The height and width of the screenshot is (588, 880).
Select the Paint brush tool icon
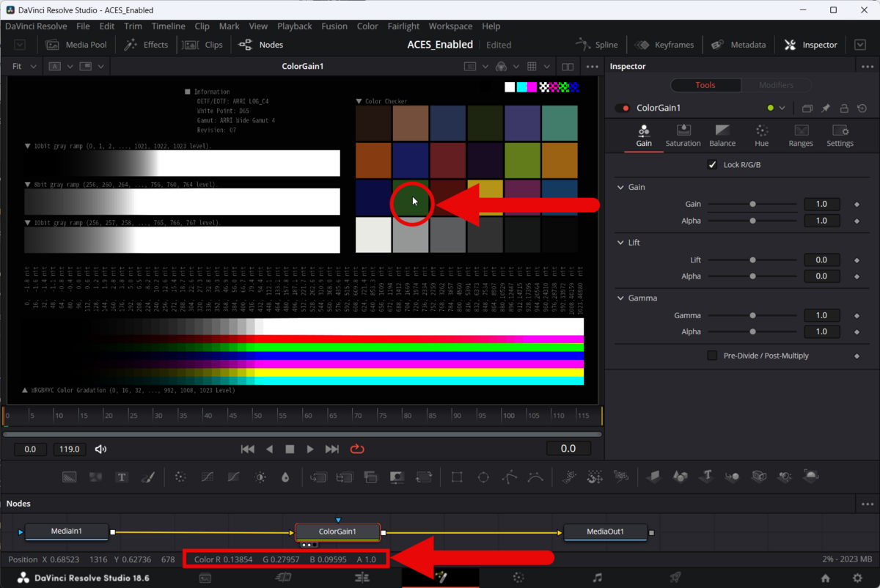pos(147,477)
